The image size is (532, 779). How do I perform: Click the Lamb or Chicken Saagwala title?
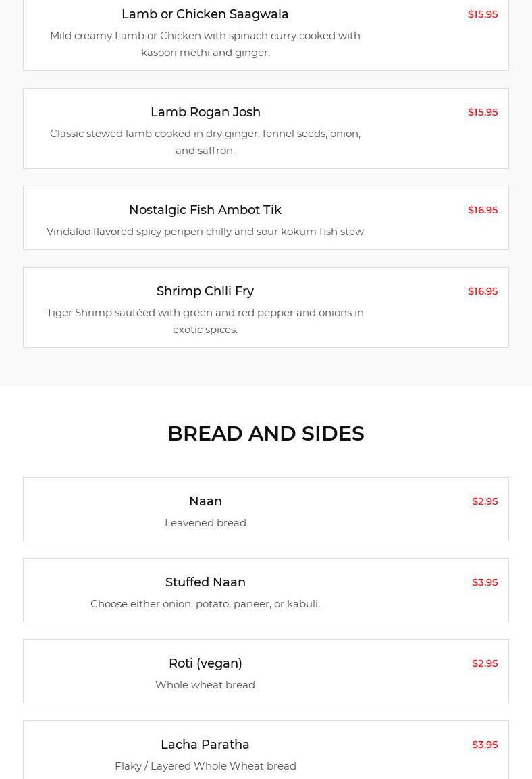(205, 14)
